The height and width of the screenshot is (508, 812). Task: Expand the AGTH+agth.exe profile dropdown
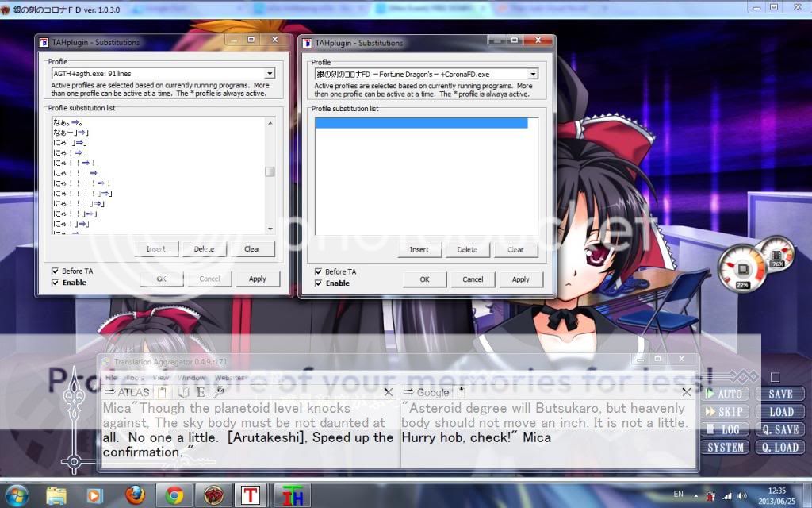point(270,74)
